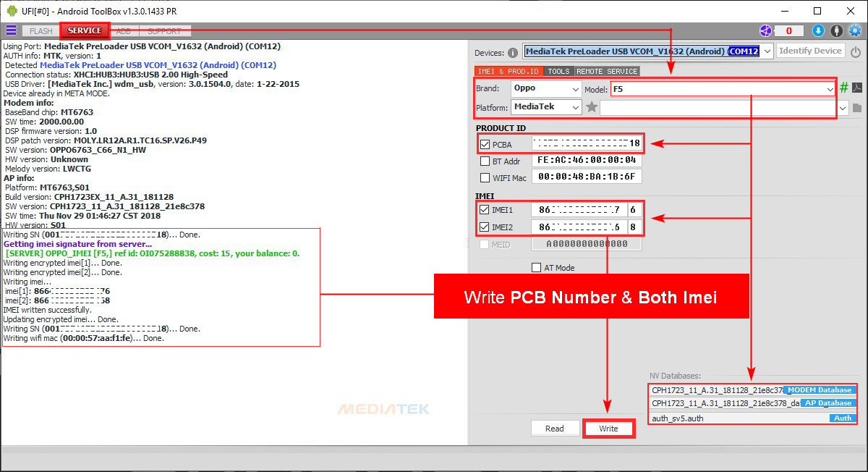Switch to the ADB tab
This screenshot has width=868, height=472.
[124, 31]
